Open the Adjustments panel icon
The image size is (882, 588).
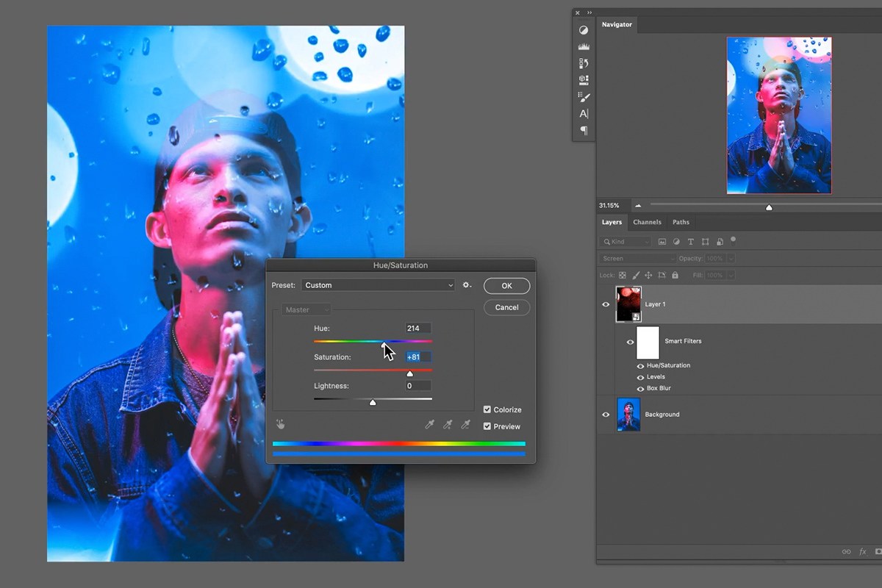point(584,30)
